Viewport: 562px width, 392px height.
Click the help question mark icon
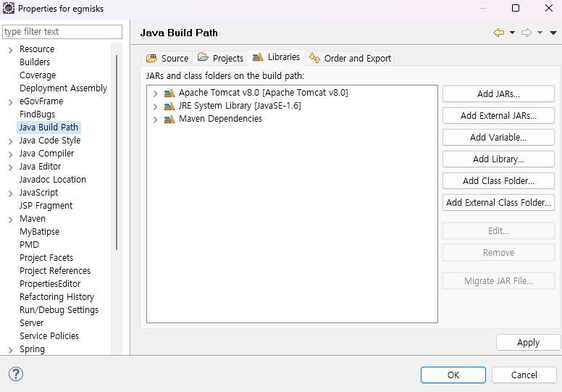point(16,374)
